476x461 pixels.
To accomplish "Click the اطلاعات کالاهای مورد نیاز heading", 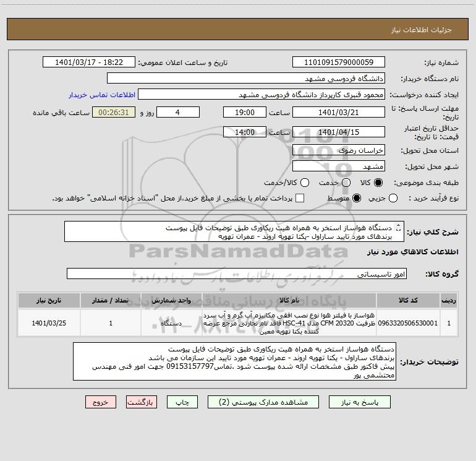I will pos(412,252).
